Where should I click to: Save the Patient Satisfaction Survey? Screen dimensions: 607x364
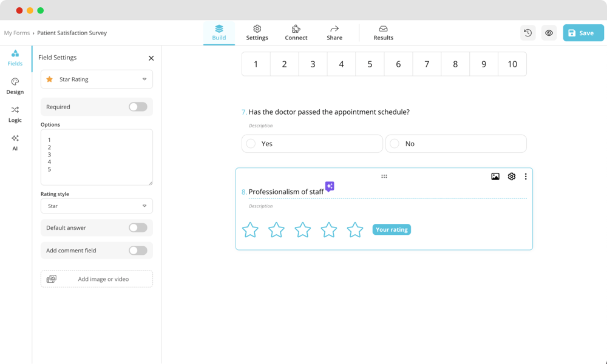tap(582, 33)
